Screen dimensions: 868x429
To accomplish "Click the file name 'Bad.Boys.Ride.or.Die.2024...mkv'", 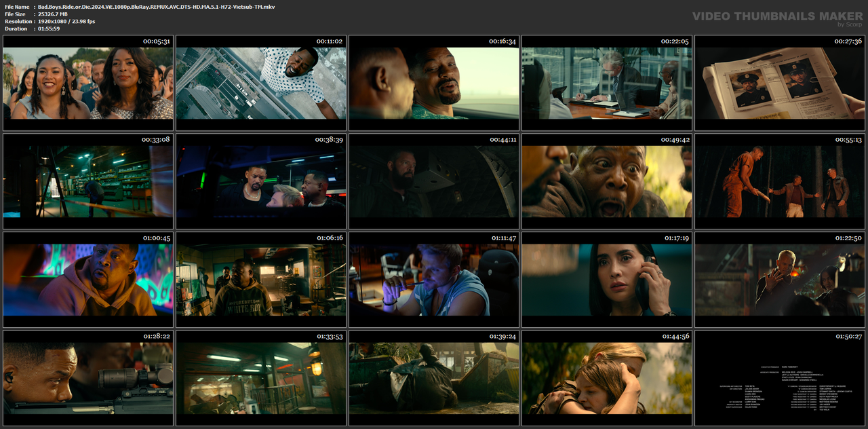I will click(x=156, y=7).
